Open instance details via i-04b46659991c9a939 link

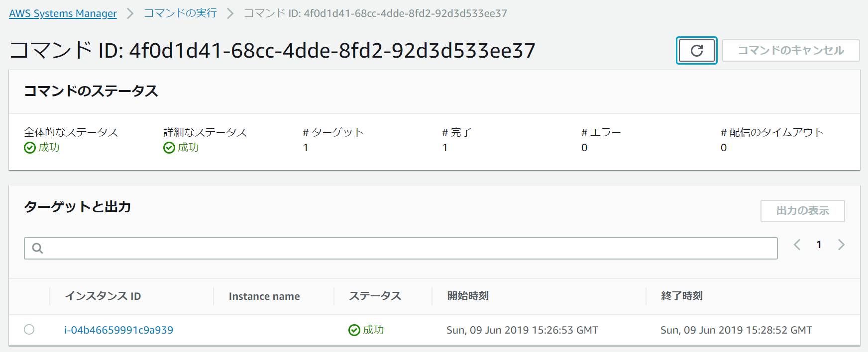pos(118,330)
